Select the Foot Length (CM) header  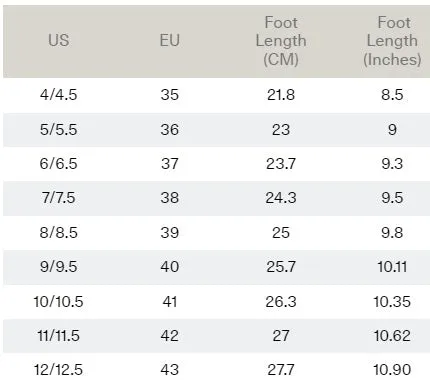coord(281,41)
